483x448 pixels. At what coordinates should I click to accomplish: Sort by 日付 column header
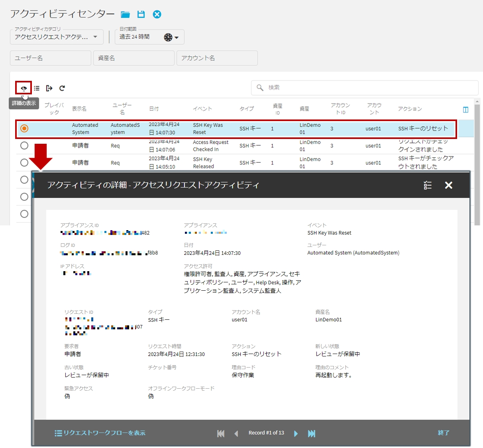click(154, 109)
